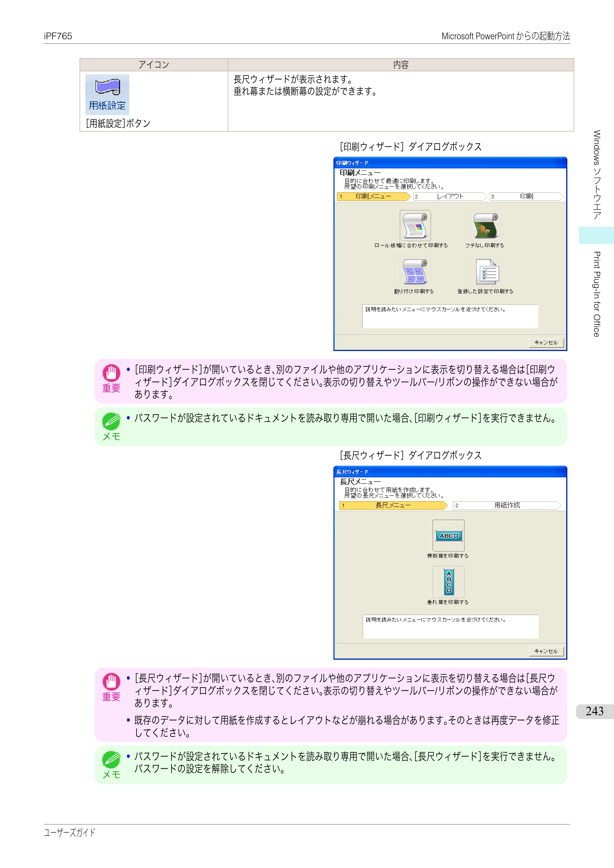Click page number 243
This screenshot has width=614, height=868.
coord(594,711)
